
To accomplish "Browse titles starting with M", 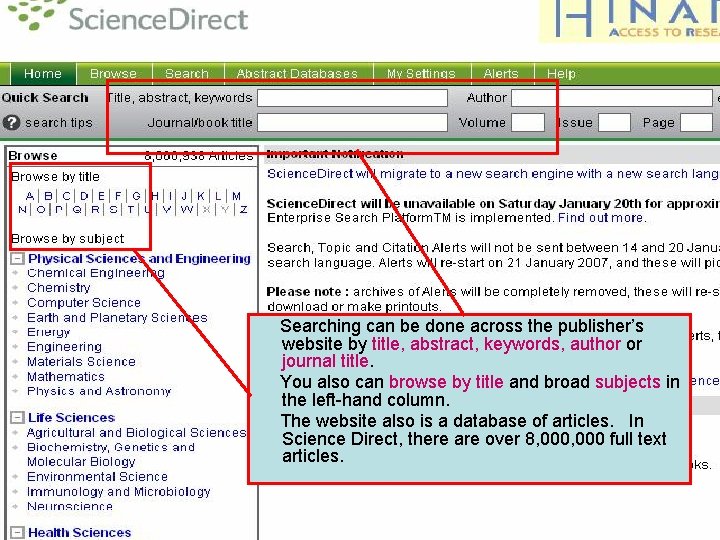I will 236,196.
